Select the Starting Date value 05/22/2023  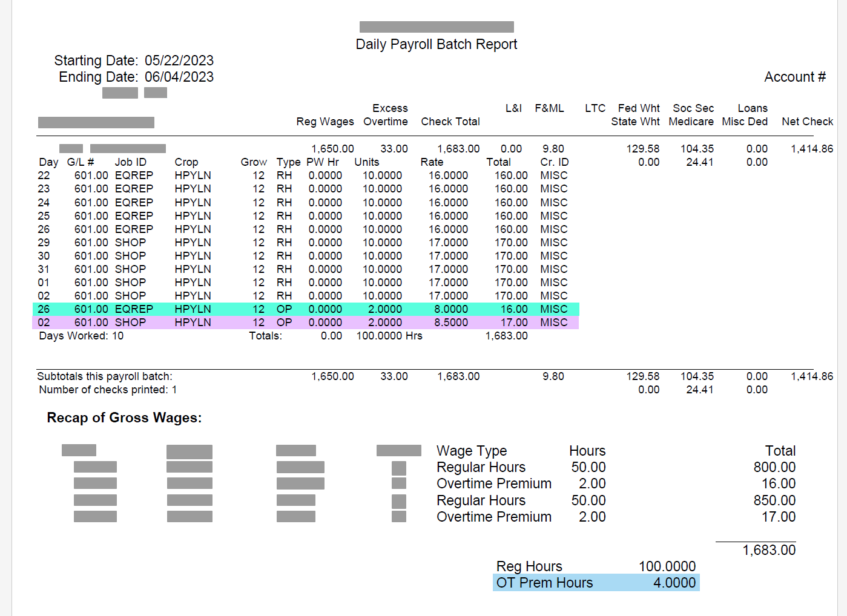tap(179, 61)
